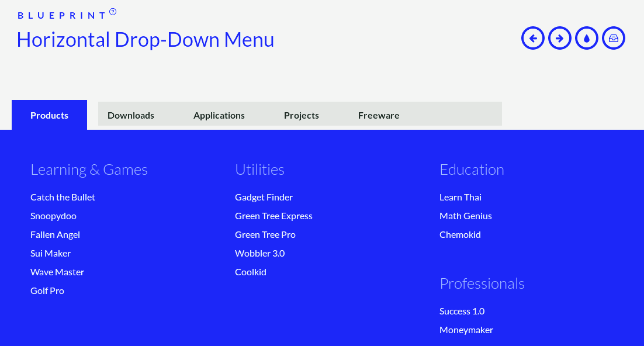
Task: Click Green Tree Express
Action: [273, 216]
